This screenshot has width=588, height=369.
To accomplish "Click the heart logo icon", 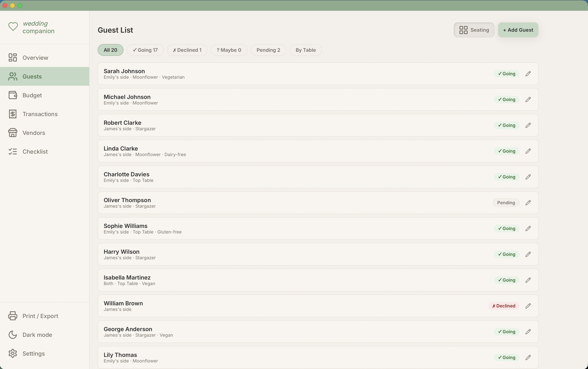I will [x=13, y=27].
